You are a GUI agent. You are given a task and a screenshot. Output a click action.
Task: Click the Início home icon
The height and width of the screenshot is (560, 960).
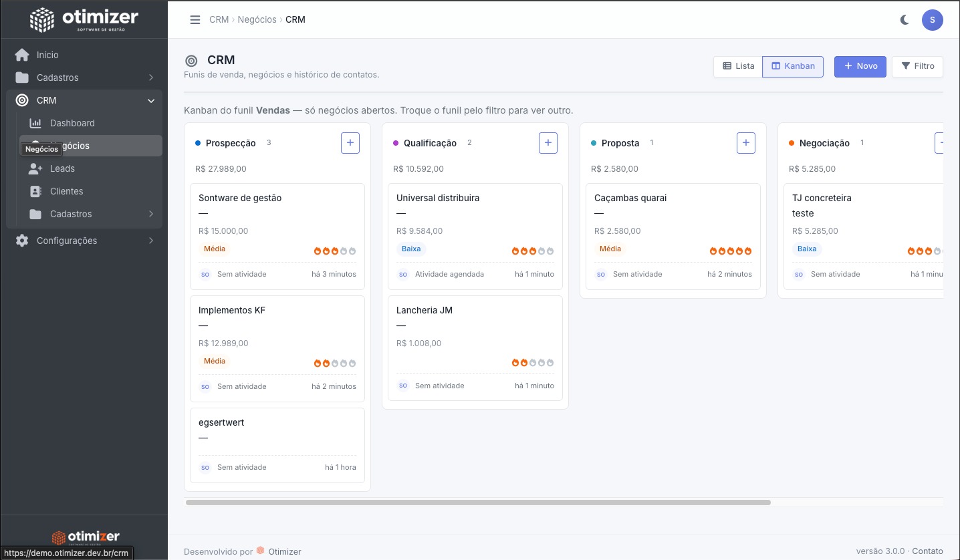point(22,55)
